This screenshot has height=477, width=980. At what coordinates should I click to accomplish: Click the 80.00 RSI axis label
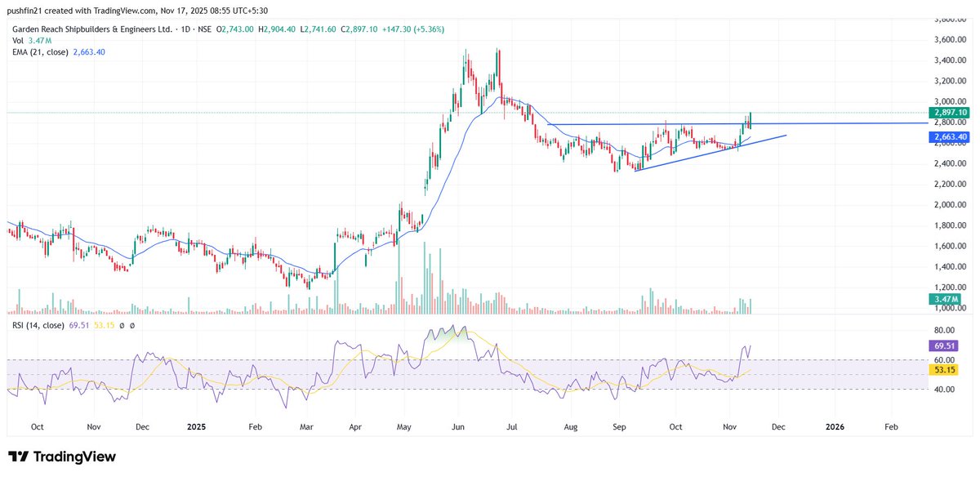945,331
